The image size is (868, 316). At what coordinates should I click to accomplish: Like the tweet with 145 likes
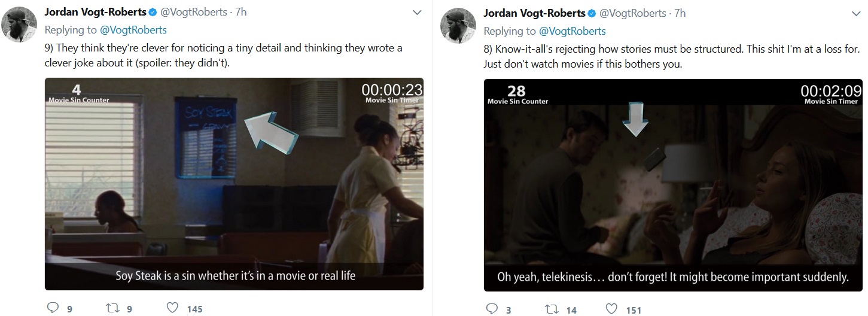click(172, 308)
